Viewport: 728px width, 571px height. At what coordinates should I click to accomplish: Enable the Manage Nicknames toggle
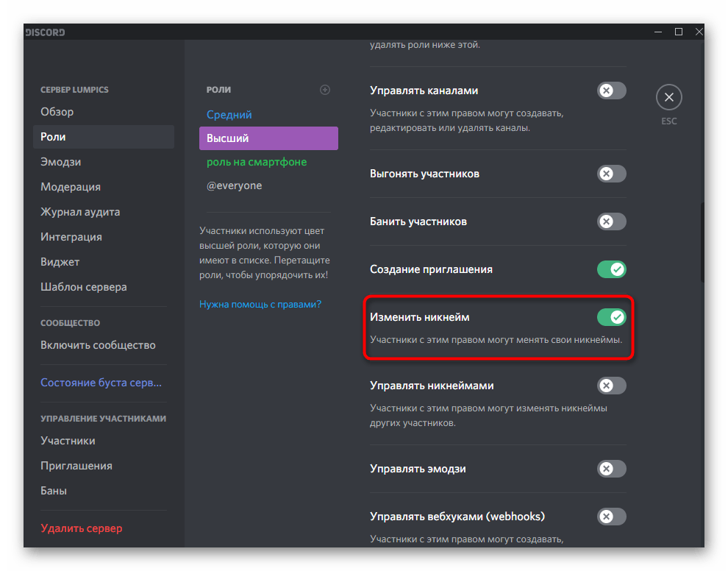611,386
